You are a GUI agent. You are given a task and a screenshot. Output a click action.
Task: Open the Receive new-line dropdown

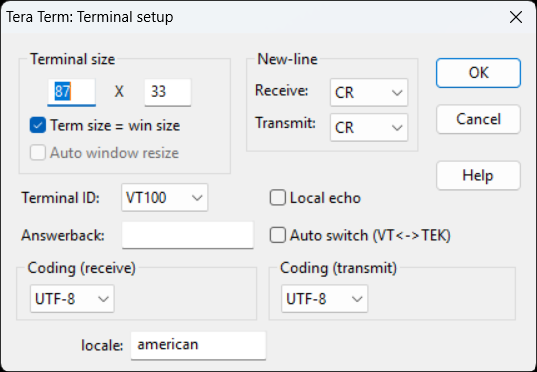(x=369, y=92)
